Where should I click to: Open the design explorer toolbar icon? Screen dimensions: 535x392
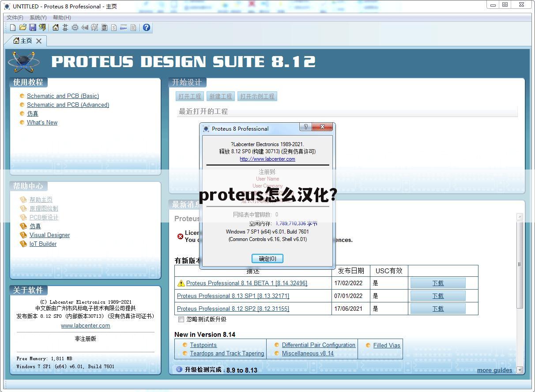click(104, 27)
